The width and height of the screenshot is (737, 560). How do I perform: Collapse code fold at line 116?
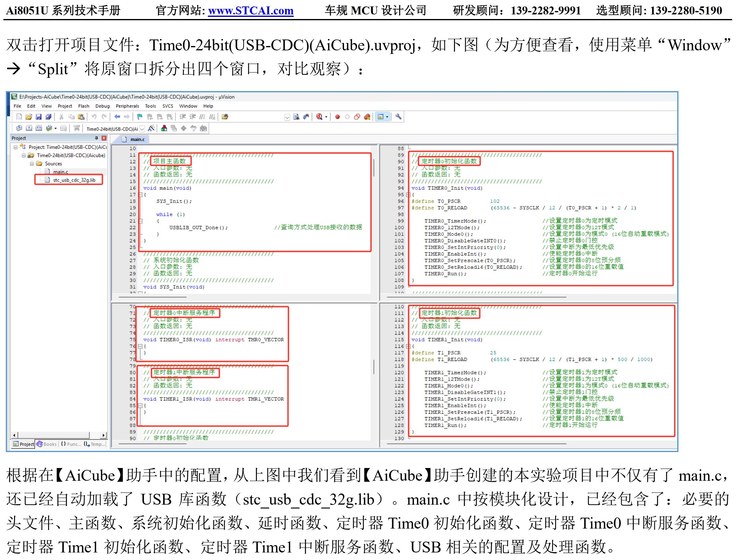tap(408, 346)
